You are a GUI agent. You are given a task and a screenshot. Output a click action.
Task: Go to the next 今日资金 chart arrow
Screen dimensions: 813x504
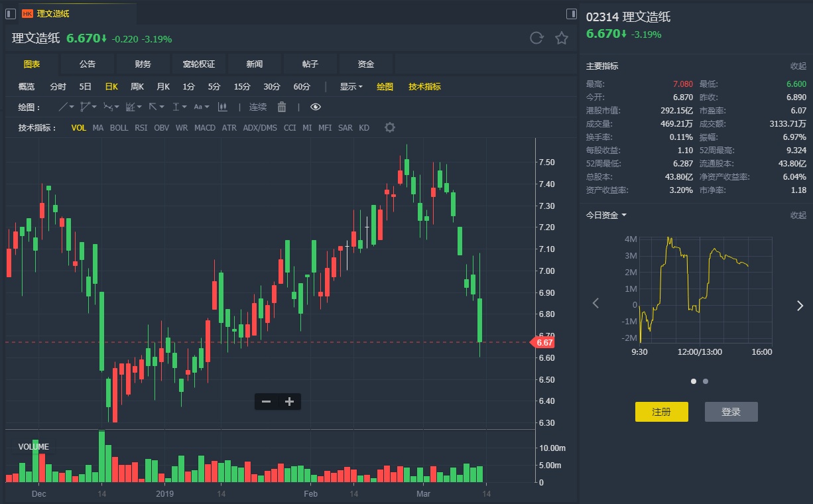800,305
